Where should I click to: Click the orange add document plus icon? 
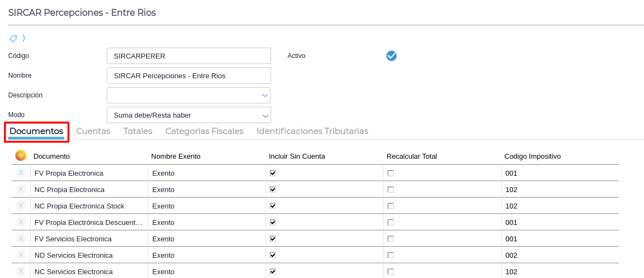coord(21,155)
